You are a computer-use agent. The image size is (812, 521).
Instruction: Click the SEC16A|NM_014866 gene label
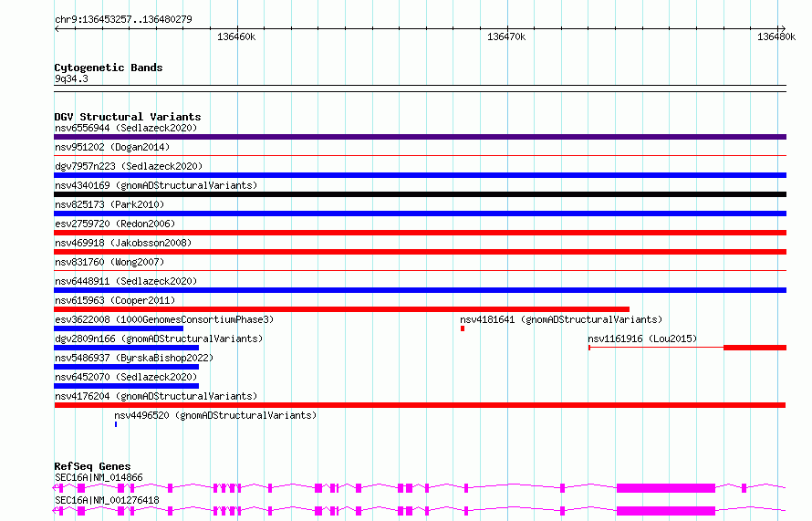(x=99, y=477)
